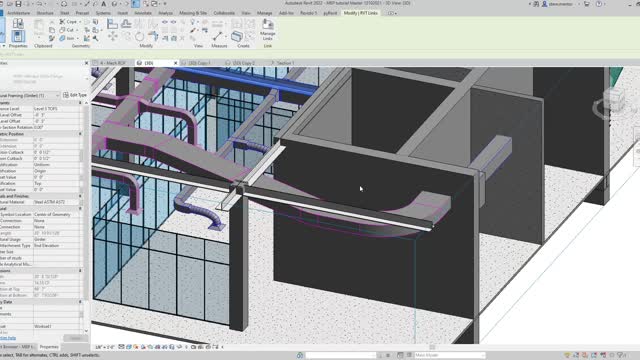
Task: Click the Measure tool icon
Action: point(218,36)
